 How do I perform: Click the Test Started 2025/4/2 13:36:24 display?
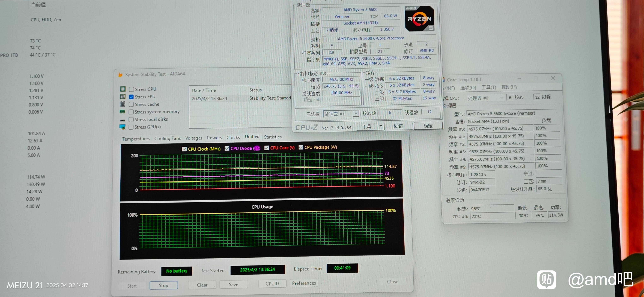click(x=257, y=270)
